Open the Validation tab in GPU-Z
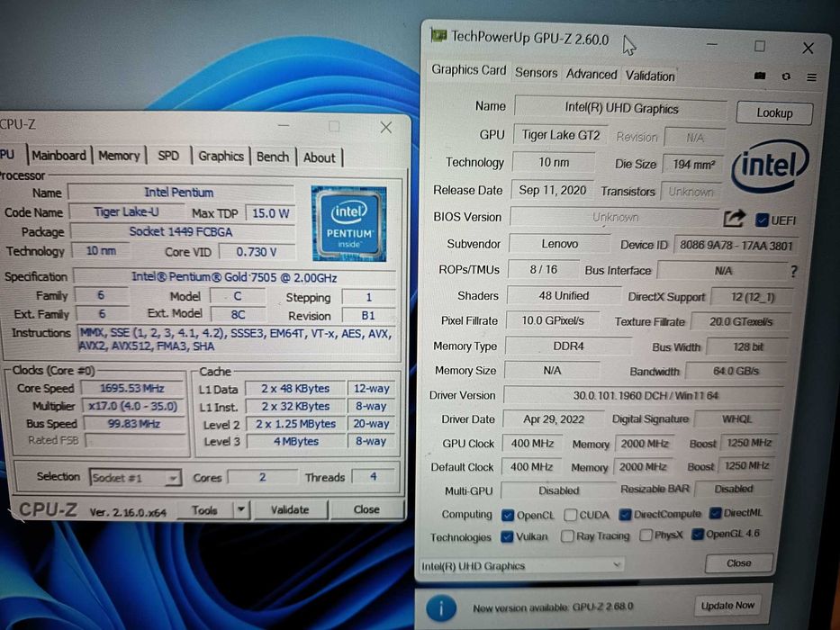 coord(650,76)
